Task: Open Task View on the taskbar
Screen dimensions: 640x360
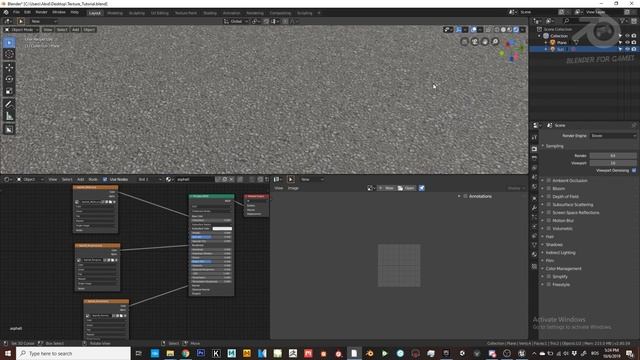Action: pyautogui.click(x=139, y=353)
